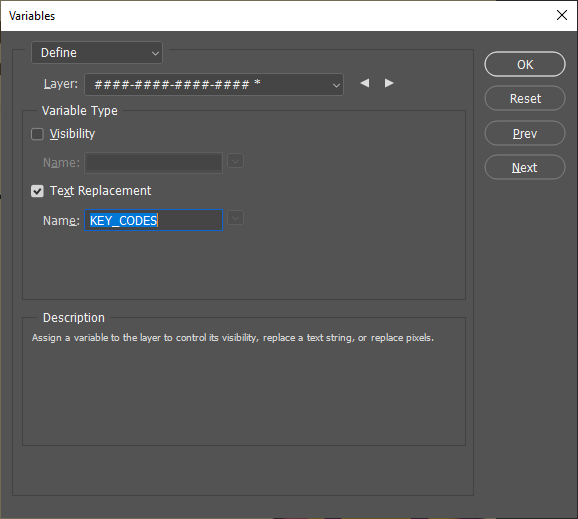Click the Prev button
This screenshot has width=578, height=519.
pyautogui.click(x=525, y=133)
